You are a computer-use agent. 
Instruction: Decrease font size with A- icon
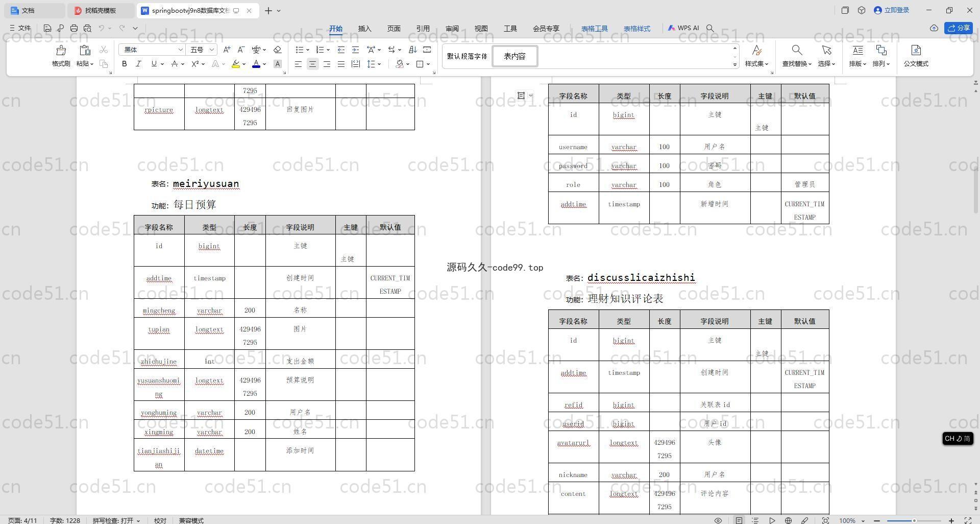[x=241, y=50]
